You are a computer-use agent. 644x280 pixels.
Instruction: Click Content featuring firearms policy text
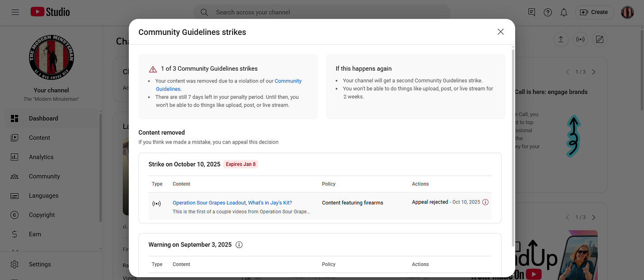(353, 203)
